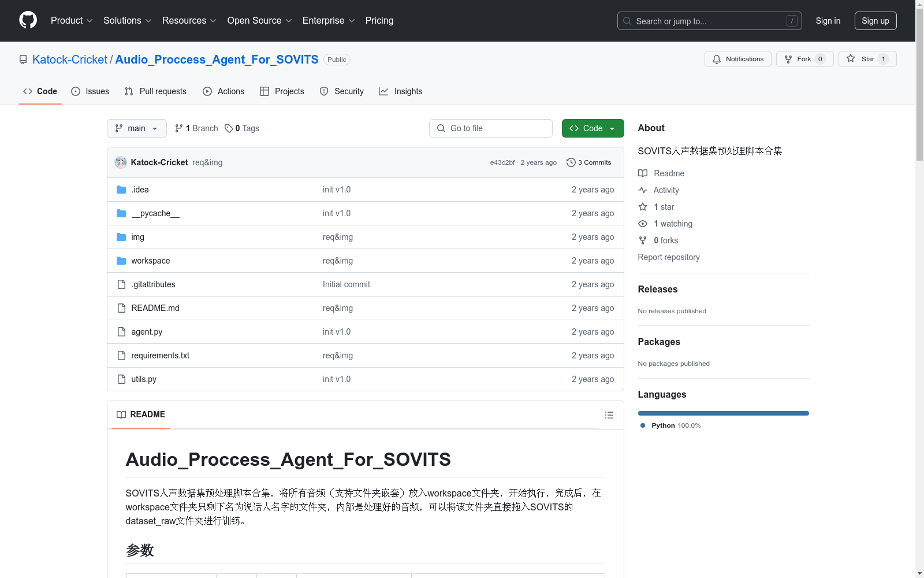
Task: Click the agent.py file icon
Action: point(121,332)
